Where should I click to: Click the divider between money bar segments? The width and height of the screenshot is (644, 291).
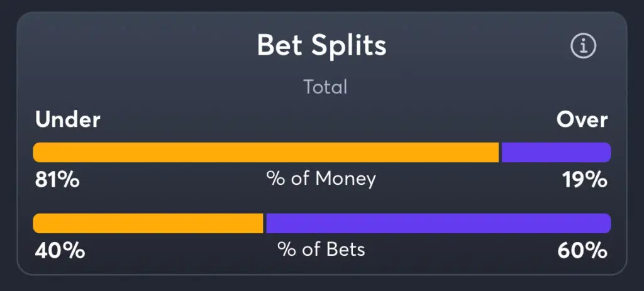500,152
